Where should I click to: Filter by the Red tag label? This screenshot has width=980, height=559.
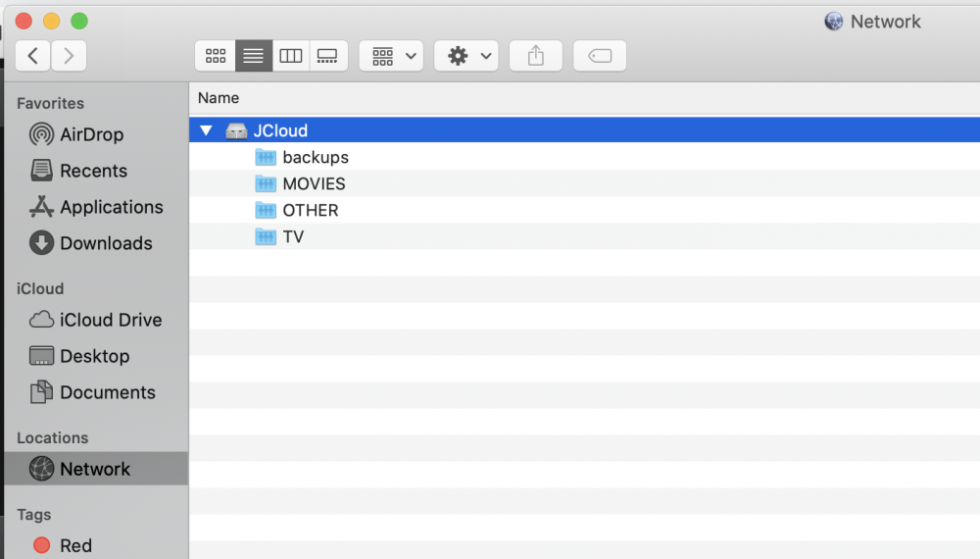pos(75,545)
